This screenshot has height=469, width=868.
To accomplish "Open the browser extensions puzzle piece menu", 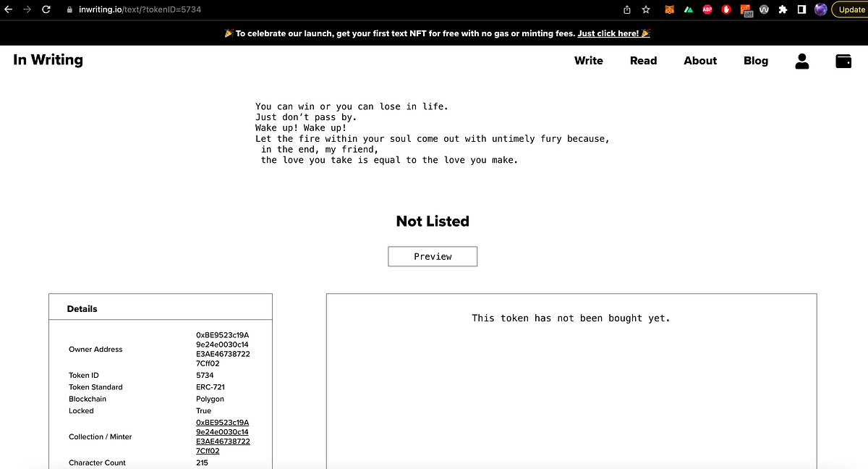I will coord(782,9).
